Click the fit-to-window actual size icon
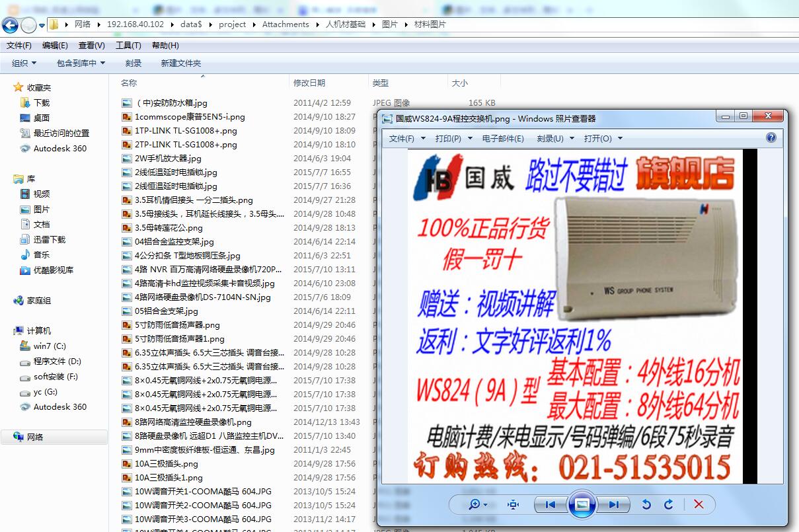799x532 pixels. click(x=514, y=504)
